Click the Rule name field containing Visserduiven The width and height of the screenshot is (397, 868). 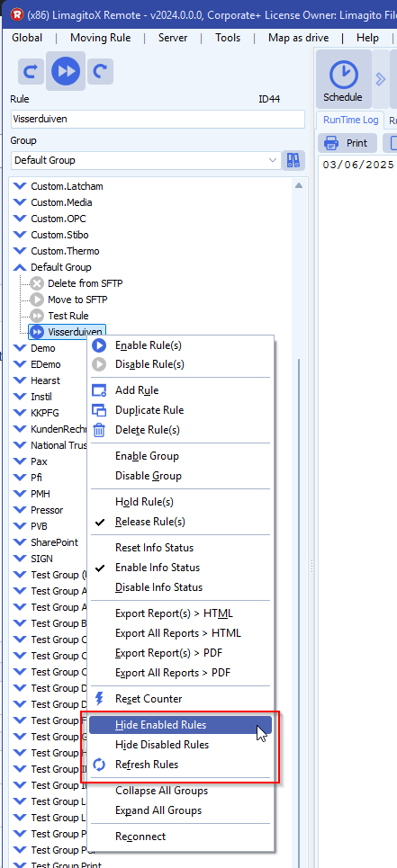point(158,119)
